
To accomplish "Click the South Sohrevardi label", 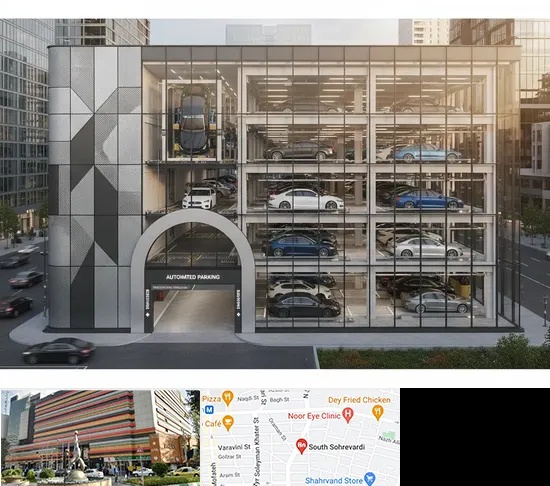I will tap(337, 447).
